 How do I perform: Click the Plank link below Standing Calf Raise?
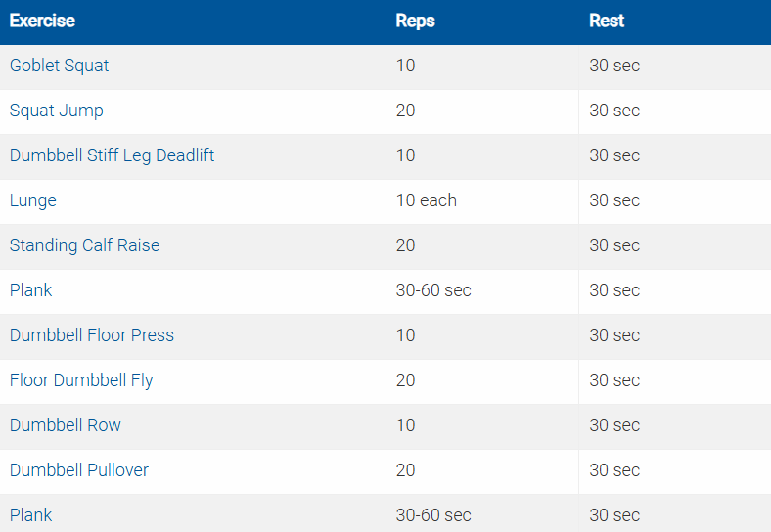tap(31, 290)
